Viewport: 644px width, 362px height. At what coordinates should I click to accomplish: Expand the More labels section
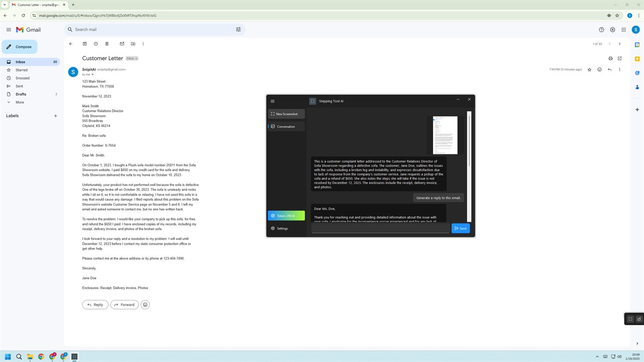pyautogui.click(x=21, y=102)
